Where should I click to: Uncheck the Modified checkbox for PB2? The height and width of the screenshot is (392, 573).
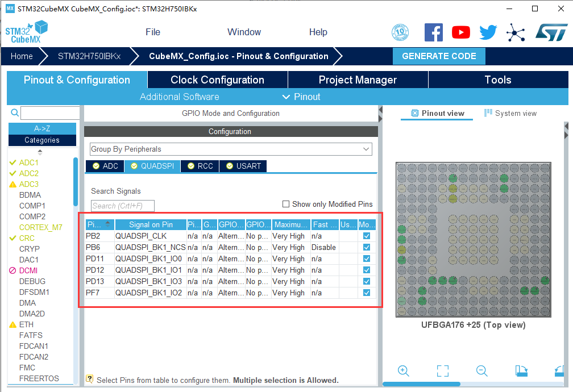click(367, 236)
